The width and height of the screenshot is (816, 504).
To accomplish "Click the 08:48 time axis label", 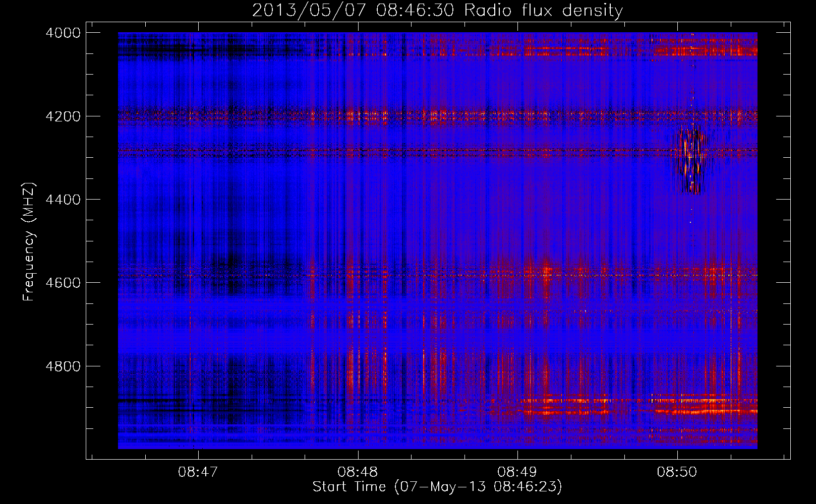I will [x=358, y=472].
